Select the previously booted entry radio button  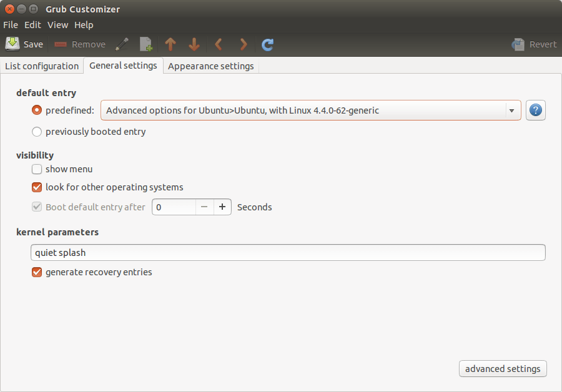(36, 132)
